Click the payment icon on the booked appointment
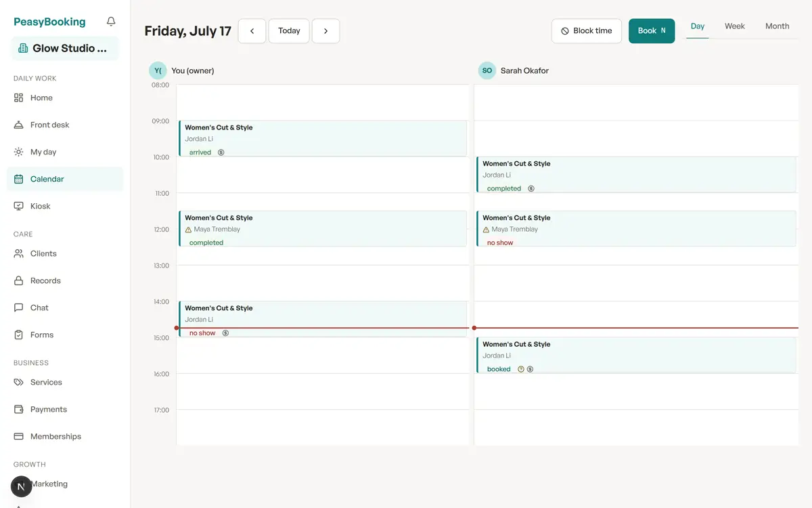The image size is (812, 508). pyautogui.click(x=531, y=369)
